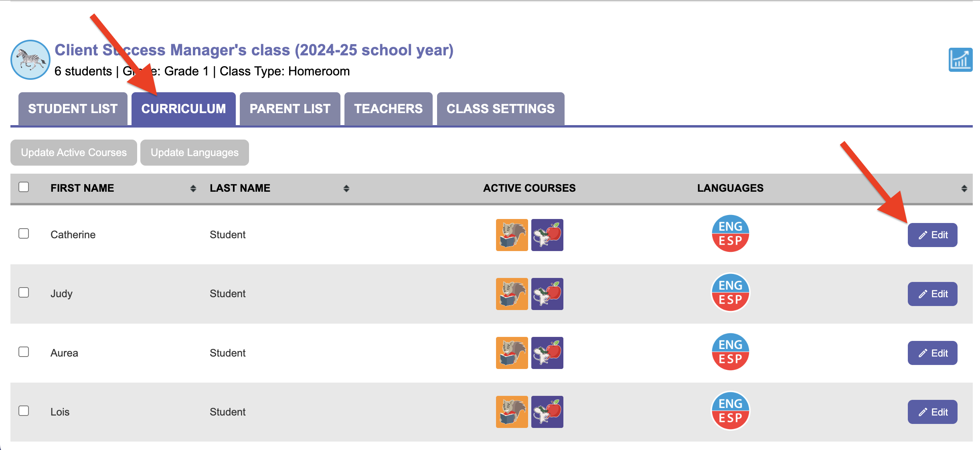This screenshot has width=980, height=450.
Task: Tick the checkbox beside Lois
Action: [x=24, y=411]
